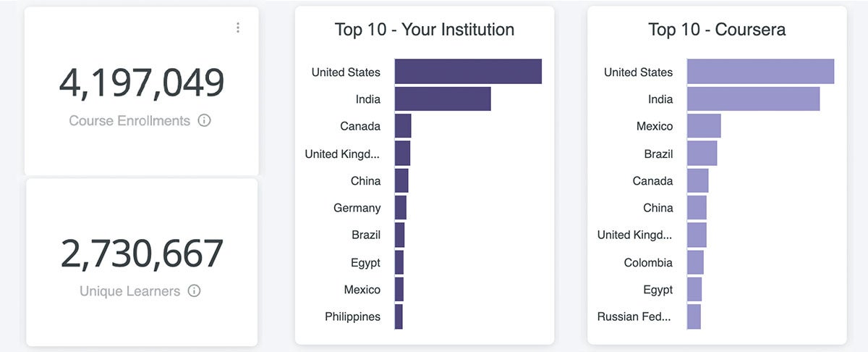The height and width of the screenshot is (352, 868).
Task: Click the Top 10 - Your Institution title
Action: pos(425,30)
